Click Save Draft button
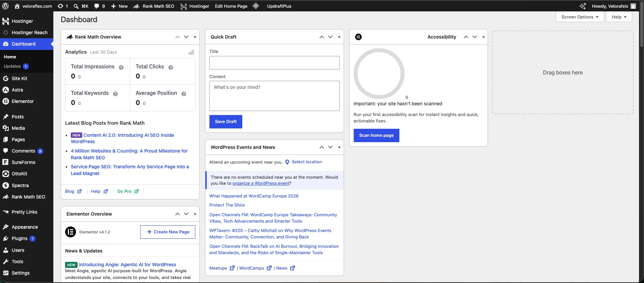Viewport: 644px width, 283px height. (226, 122)
